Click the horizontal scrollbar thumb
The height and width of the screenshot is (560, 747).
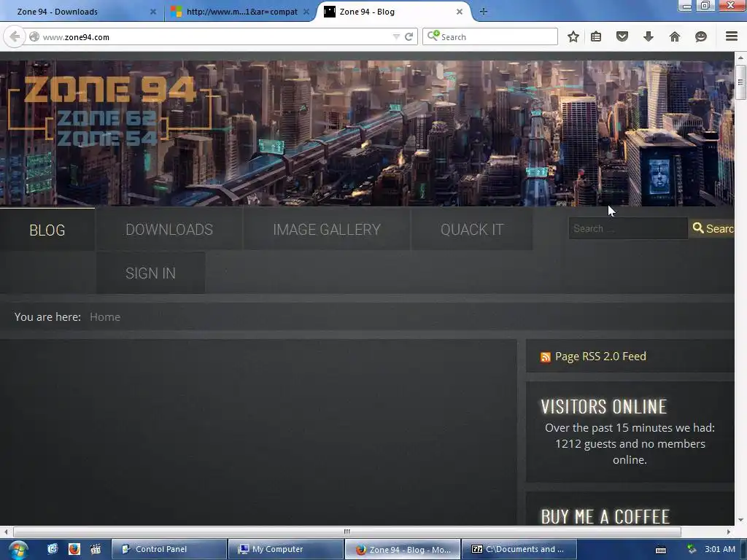tap(347, 532)
